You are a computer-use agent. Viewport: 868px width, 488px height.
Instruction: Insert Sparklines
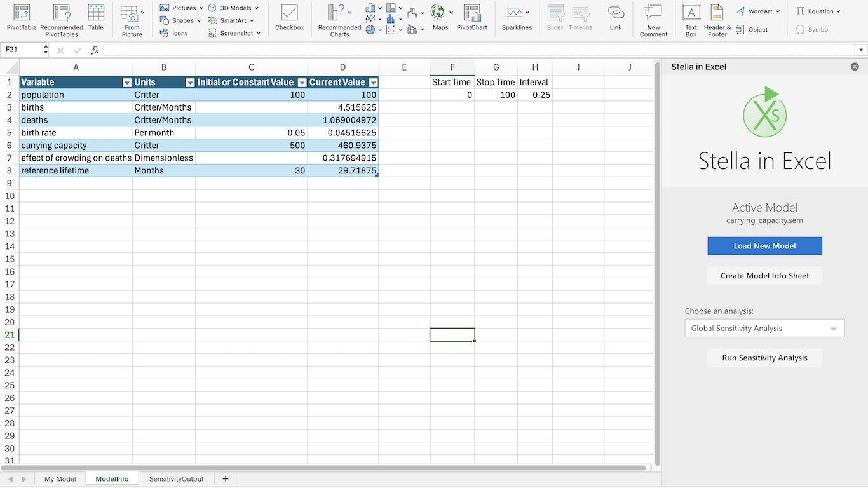coord(517,18)
